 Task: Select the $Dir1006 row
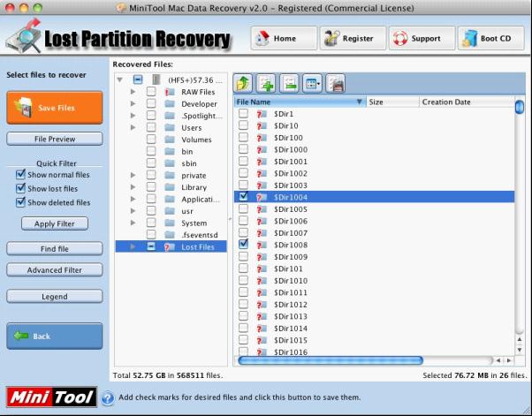point(374,221)
